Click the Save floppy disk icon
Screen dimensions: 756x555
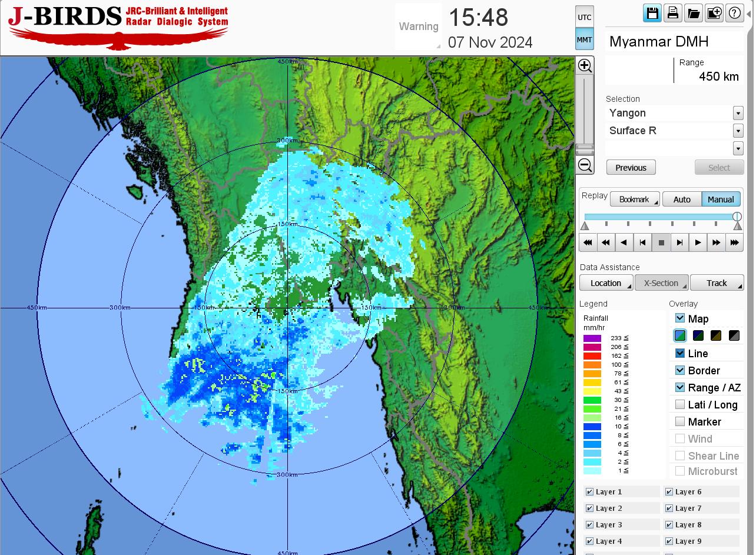(x=652, y=13)
